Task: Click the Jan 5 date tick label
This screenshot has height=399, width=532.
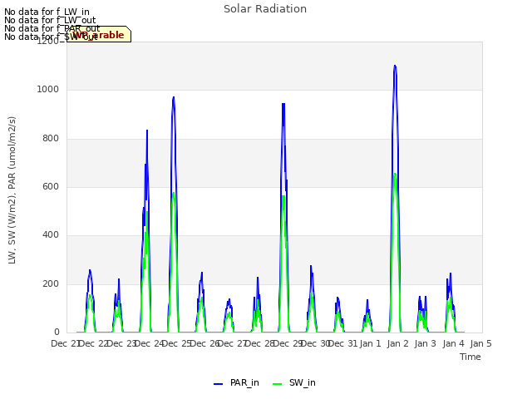Action: tap(480, 343)
